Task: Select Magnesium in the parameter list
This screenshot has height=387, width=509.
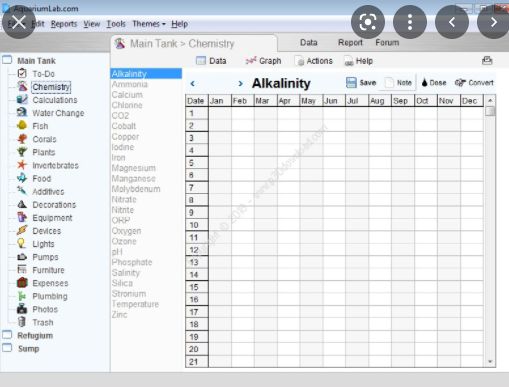Action: click(x=134, y=168)
